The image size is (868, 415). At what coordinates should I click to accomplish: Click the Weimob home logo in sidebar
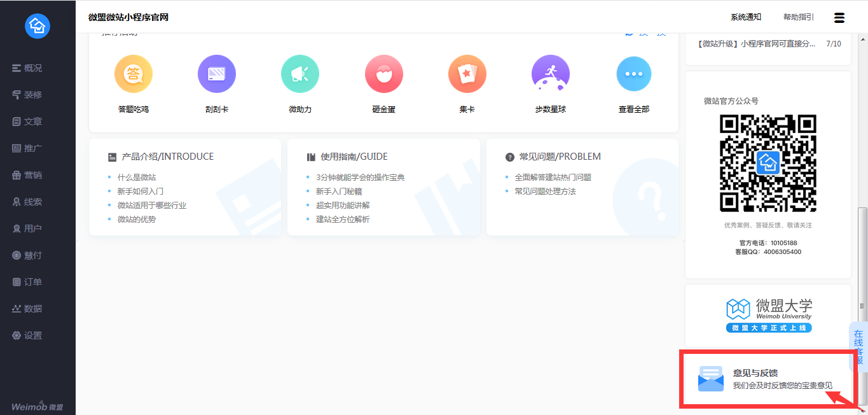[38, 26]
